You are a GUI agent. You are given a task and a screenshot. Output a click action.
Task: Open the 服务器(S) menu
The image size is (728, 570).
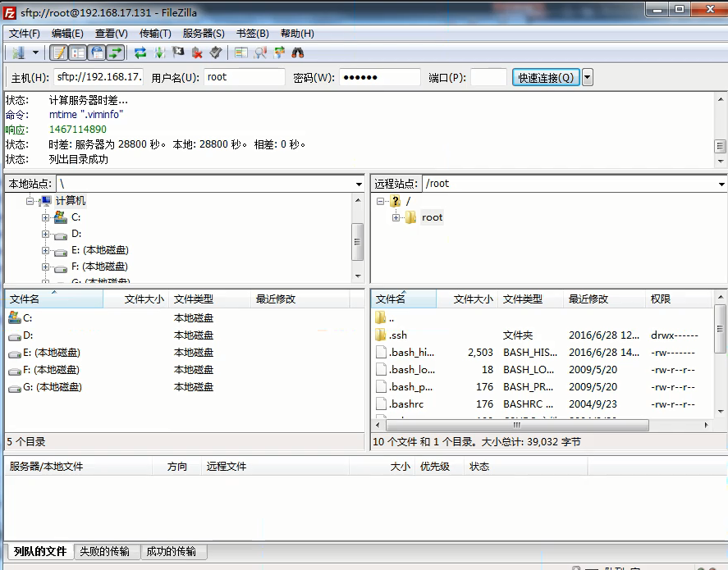pyautogui.click(x=204, y=34)
